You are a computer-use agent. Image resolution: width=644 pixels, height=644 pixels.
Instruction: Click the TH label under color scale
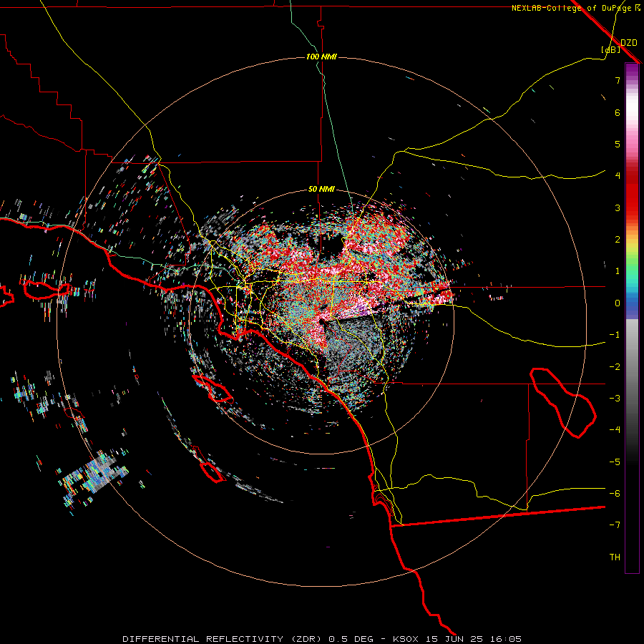click(x=615, y=557)
